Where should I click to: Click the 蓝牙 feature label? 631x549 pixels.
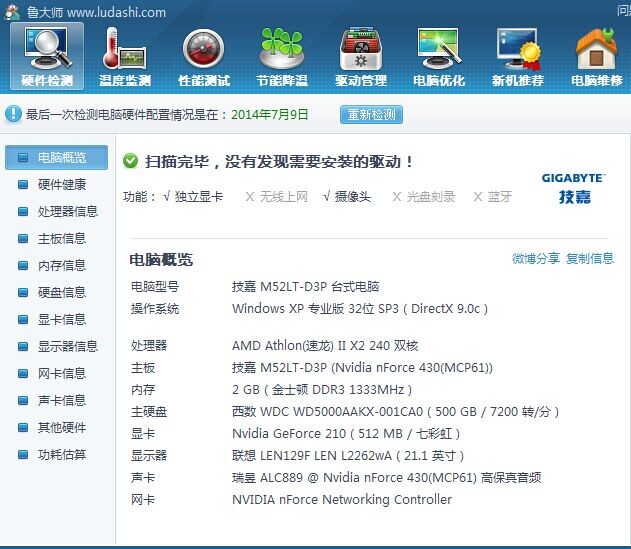click(x=500, y=197)
